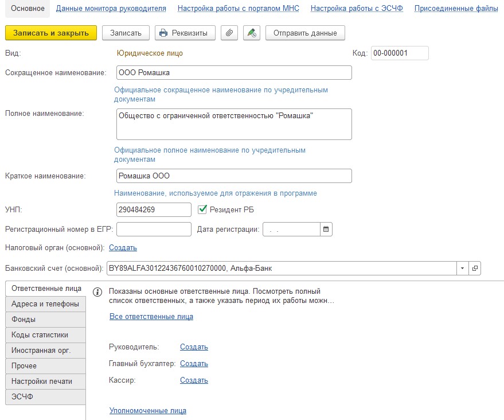This screenshot has height=420, width=504.
Task: Click the info icon beside the responsible persons hint
Action: (x=97, y=292)
